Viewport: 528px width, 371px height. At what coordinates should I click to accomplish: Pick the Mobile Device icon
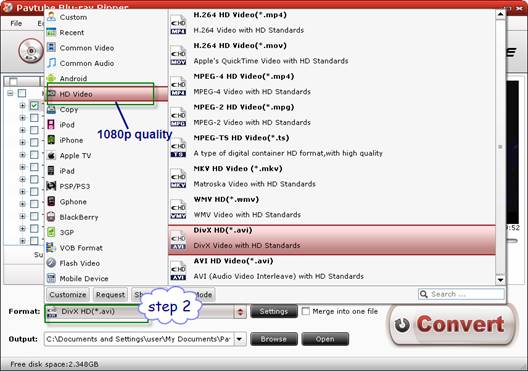(x=51, y=278)
